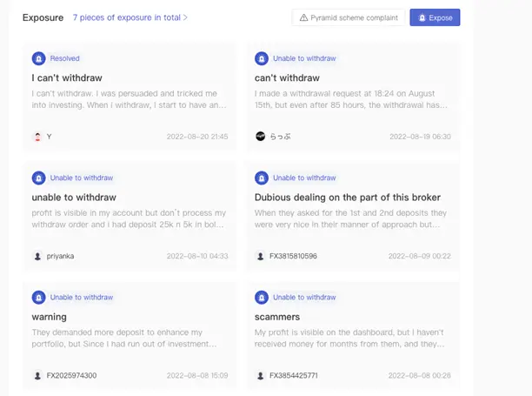Click username FX2025974300
The image size is (532, 396).
pyautogui.click(x=71, y=376)
